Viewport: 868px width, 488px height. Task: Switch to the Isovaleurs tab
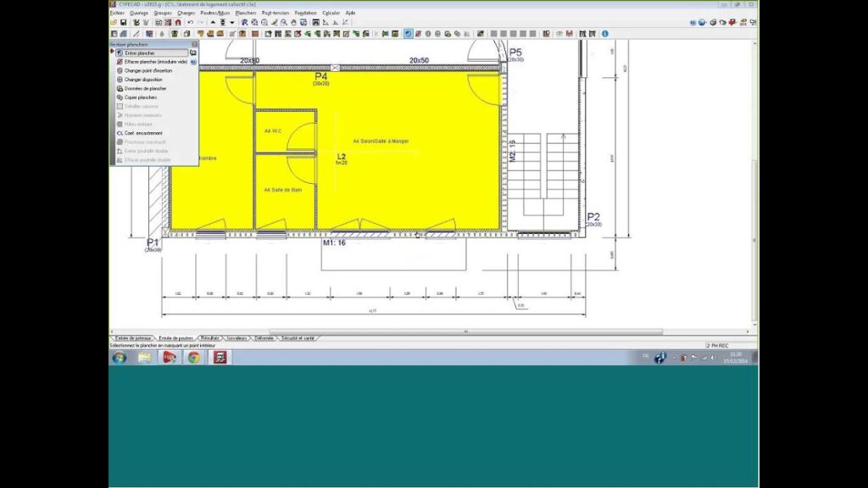(237, 338)
